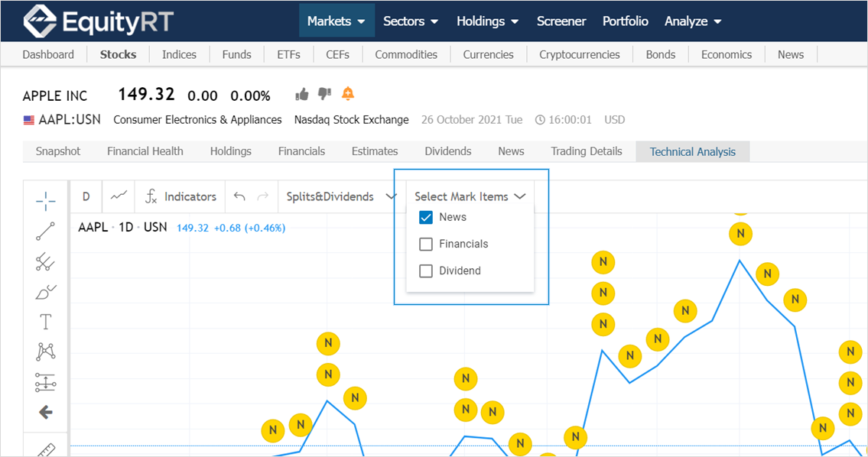Image resolution: width=868 pixels, height=457 pixels.
Task: Uncheck the News mark item
Action: pyautogui.click(x=426, y=218)
